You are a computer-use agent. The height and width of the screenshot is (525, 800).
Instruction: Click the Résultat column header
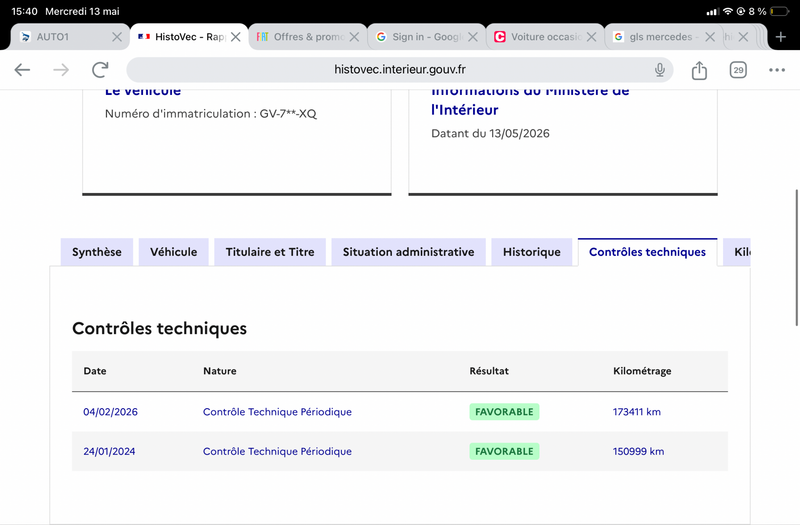point(489,371)
